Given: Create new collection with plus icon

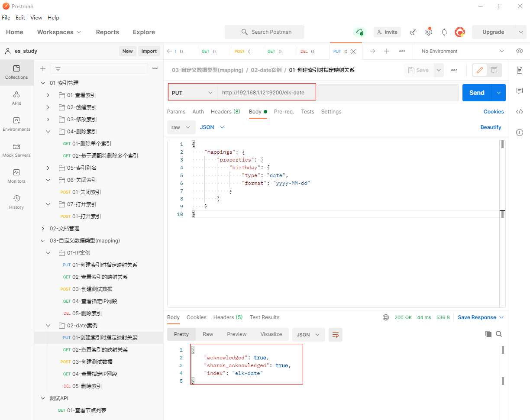Looking at the screenshot, I should coord(43,68).
